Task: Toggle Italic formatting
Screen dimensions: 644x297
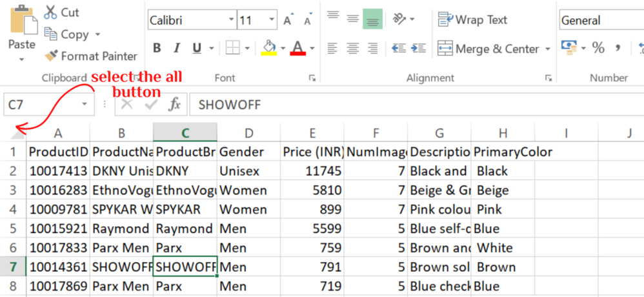Action: (177, 48)
